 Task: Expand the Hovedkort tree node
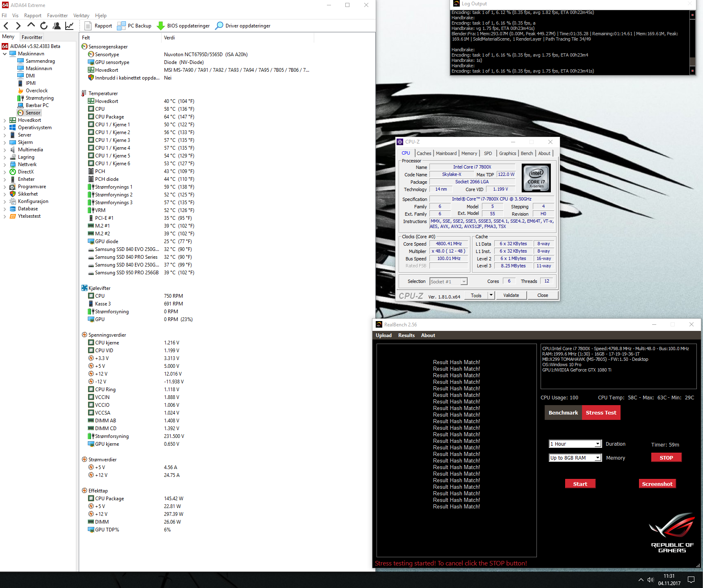(5, 120)
